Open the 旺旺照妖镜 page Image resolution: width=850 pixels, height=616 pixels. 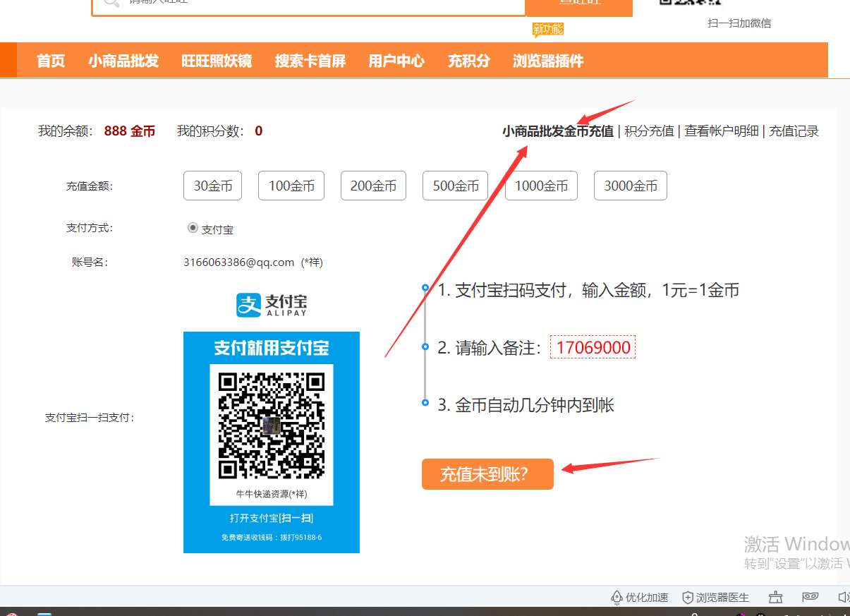(217, 61)
